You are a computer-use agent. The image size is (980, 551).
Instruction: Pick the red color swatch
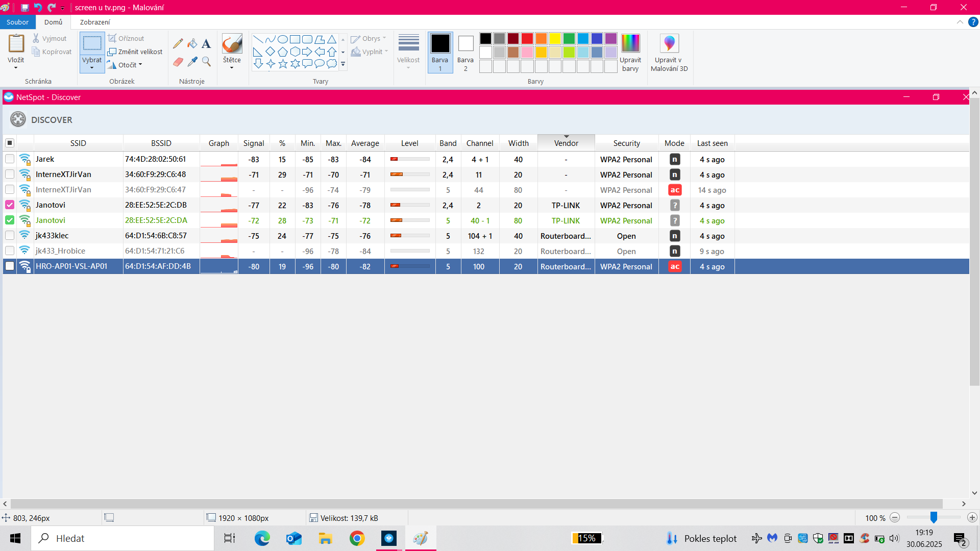point(527,39)
